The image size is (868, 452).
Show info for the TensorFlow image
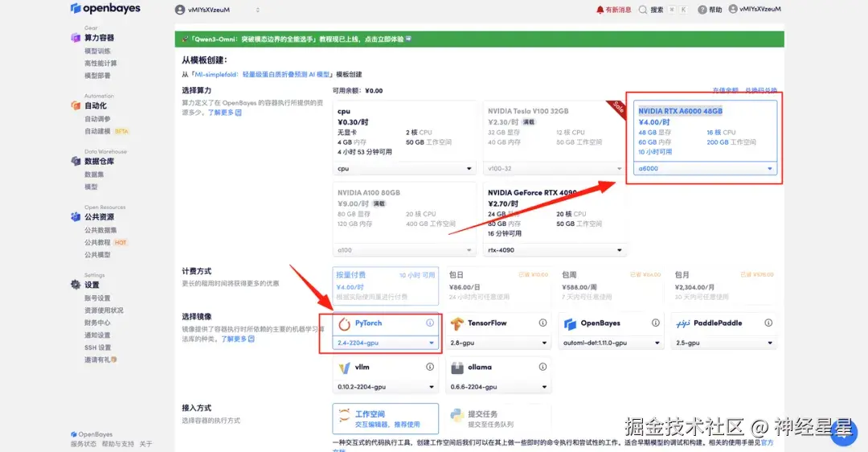tap(542, 323)
